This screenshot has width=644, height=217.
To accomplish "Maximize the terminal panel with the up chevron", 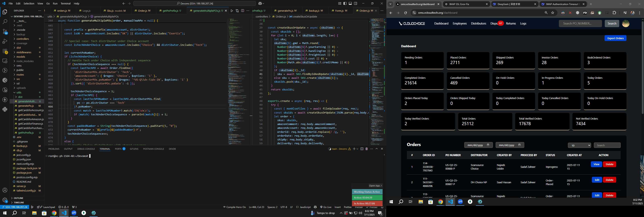I will click(377, 149).
